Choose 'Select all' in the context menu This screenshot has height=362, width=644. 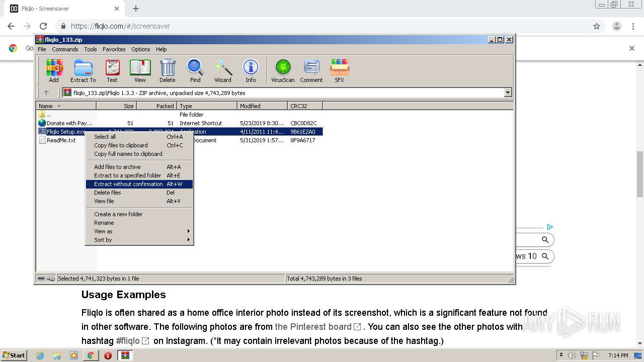139,137
